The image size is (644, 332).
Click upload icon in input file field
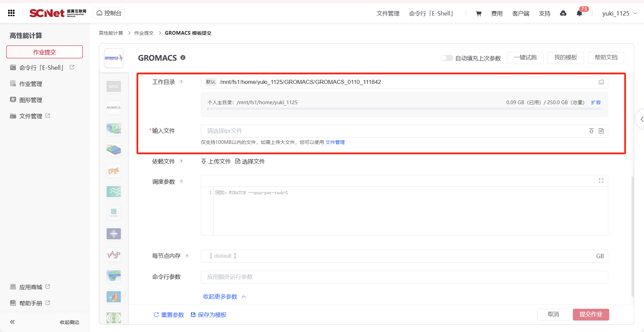click(x=591, y=131)
